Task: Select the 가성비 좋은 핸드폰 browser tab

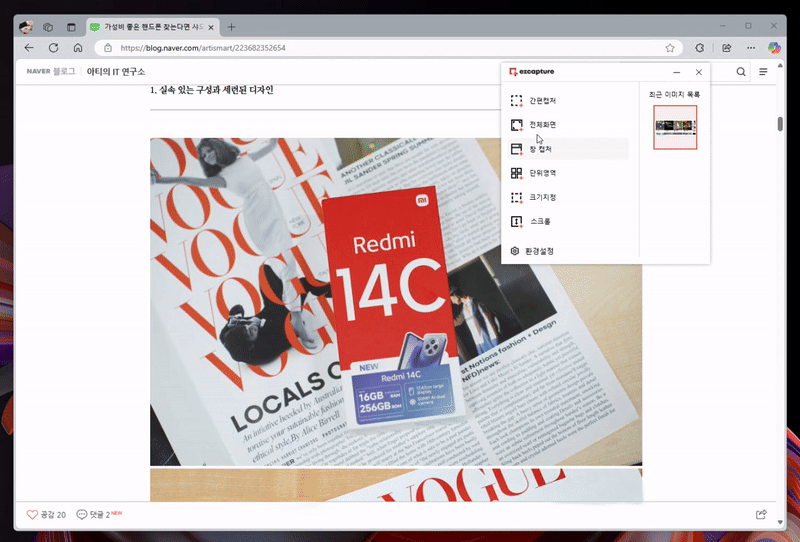Action: (x=153, y=27)
